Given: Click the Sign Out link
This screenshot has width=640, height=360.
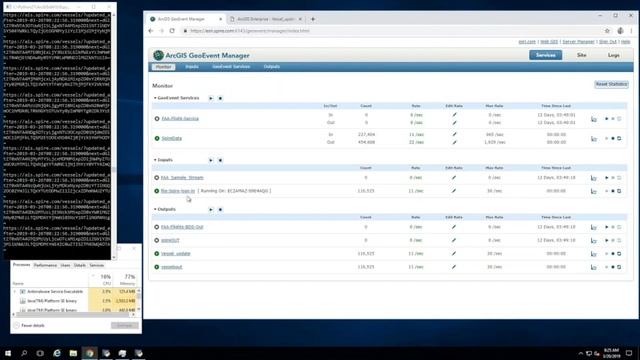Looking at the screenshot, I should [x=608, y=42].
